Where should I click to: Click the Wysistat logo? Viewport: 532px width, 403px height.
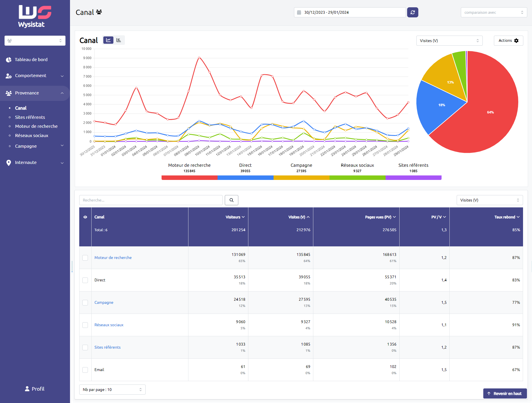35,16
